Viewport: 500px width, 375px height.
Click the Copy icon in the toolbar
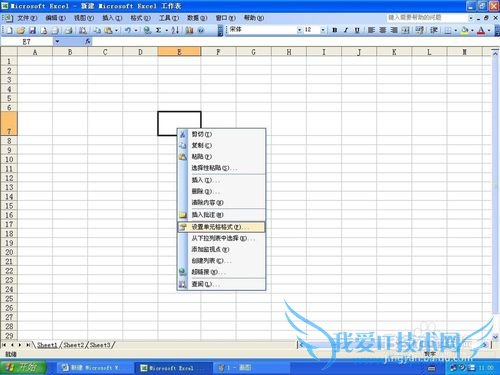pos(97,30)
